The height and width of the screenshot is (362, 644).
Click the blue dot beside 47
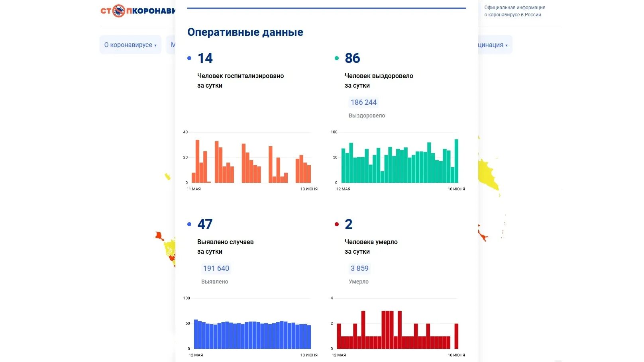[x=189, y=224]
